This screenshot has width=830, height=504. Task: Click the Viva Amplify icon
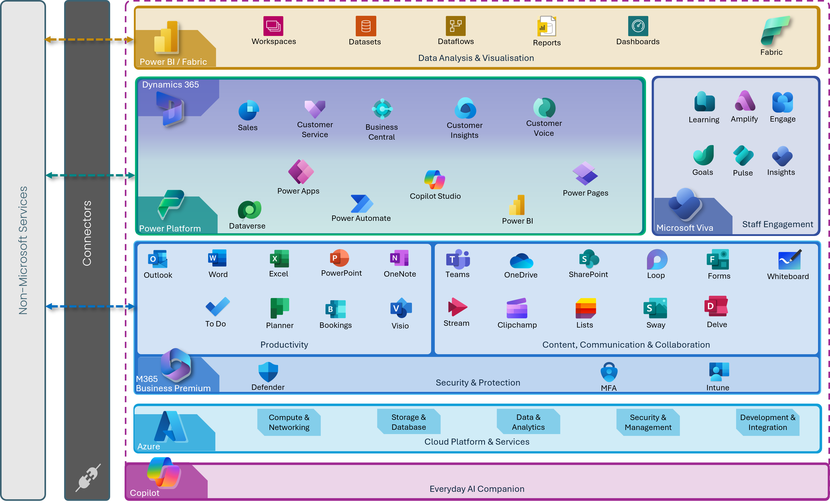(x=745, y=101)
